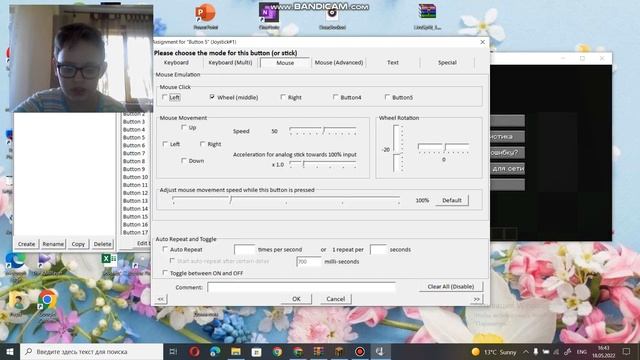Click the Cancel button

pos(336,299)
